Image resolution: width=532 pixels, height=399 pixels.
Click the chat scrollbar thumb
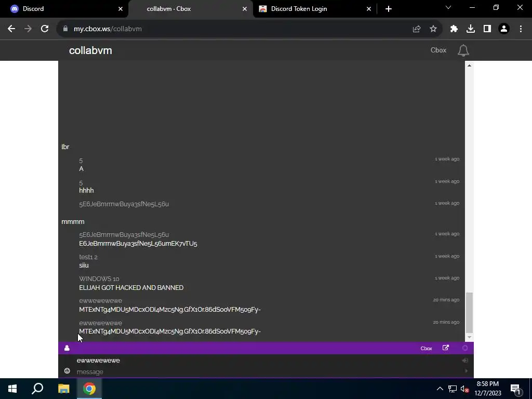469,312
